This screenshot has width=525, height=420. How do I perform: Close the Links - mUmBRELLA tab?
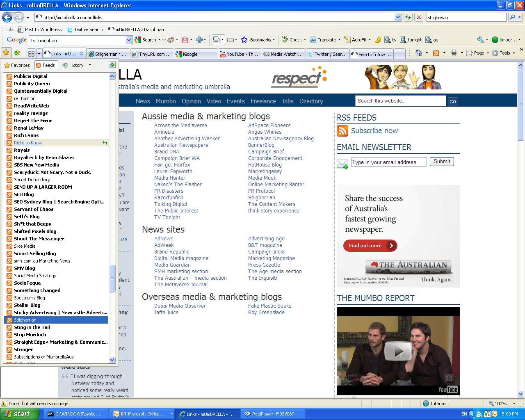pyautogui.click(x=82, y=54)
